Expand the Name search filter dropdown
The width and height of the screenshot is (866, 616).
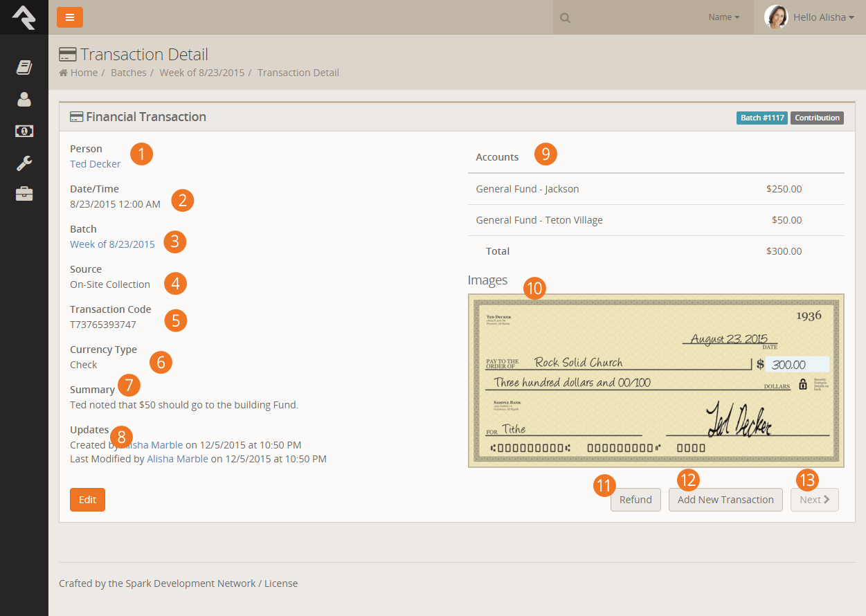723,17
